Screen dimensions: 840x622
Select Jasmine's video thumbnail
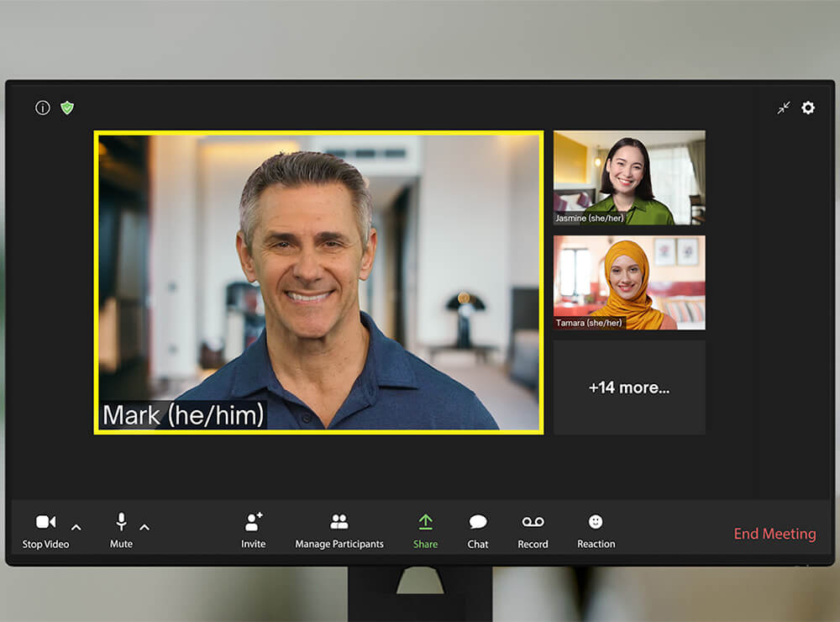[629, 177]
